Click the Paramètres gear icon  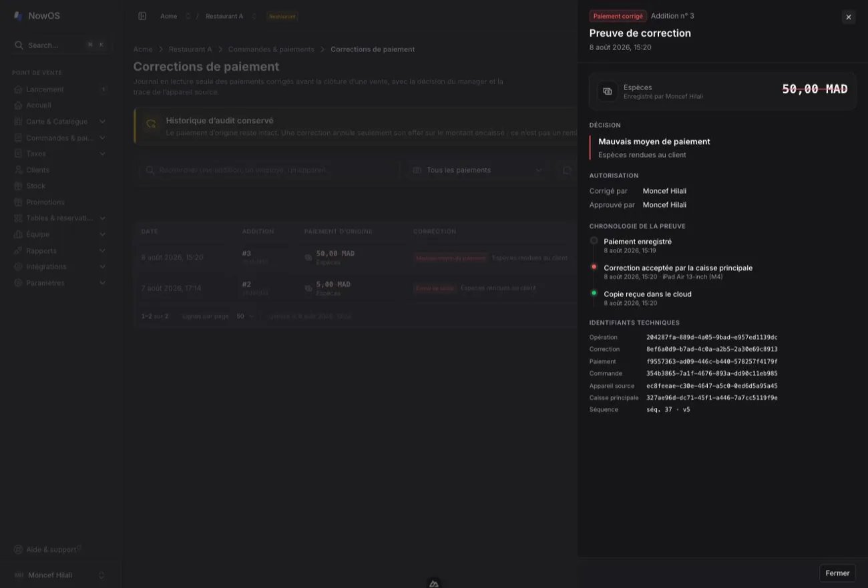click(x=19, y=283)
